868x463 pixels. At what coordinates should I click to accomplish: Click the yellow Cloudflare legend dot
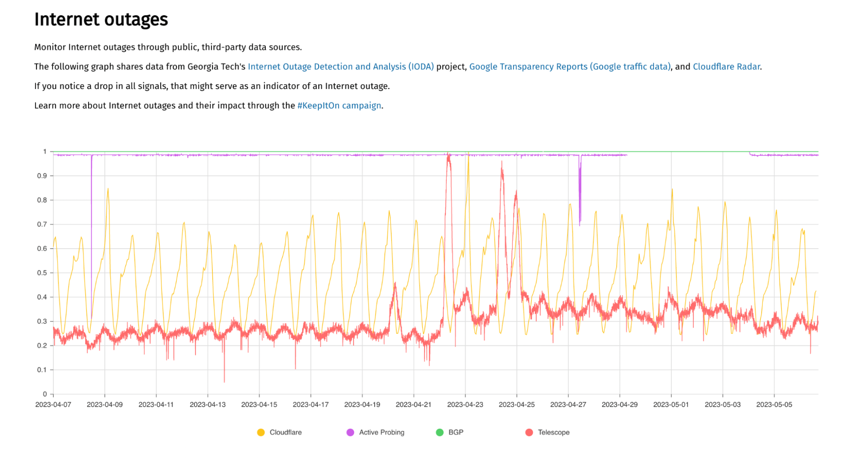point(261,432)
